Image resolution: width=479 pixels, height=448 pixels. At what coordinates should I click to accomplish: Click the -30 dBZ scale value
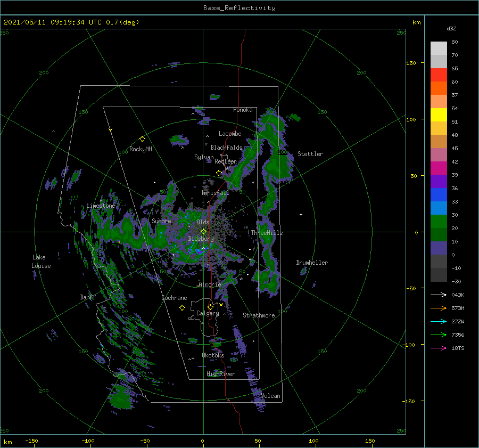456,281
